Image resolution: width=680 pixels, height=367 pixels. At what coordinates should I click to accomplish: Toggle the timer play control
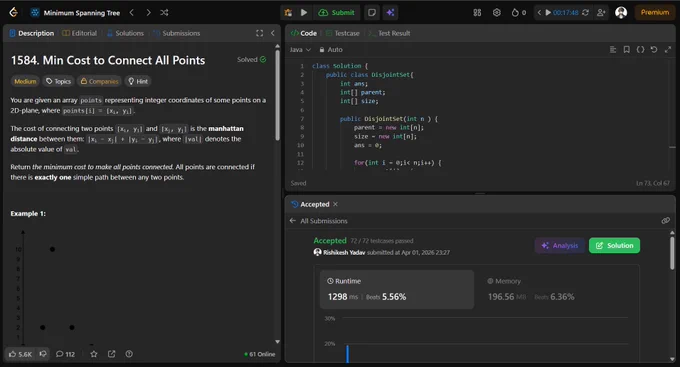[x=548, y=13]
